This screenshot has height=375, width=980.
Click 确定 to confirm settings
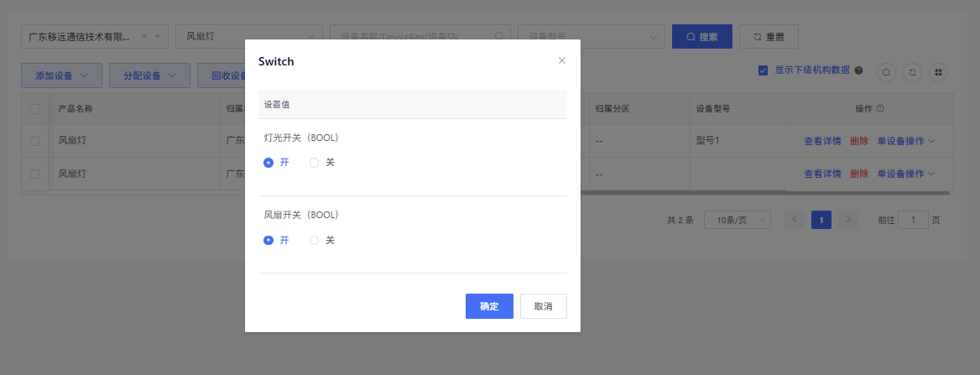coord(489,306)
